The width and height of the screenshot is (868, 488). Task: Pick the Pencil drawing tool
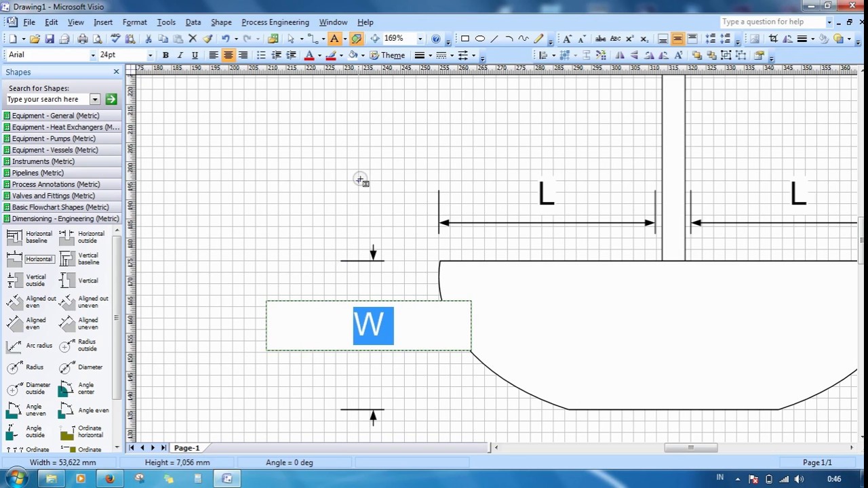(x=538, y=39)
